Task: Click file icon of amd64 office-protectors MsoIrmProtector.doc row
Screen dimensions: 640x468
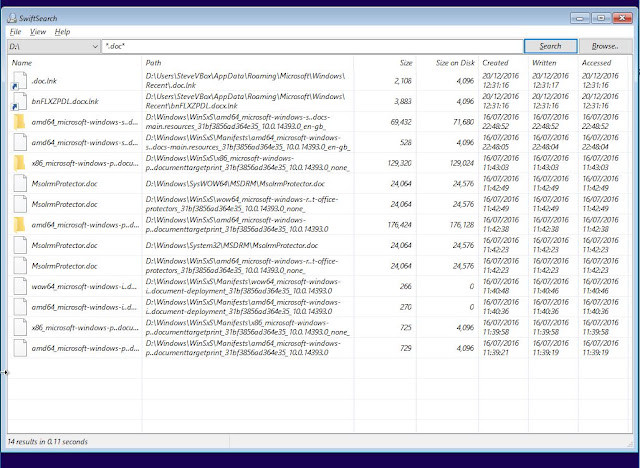Action: 20,266
